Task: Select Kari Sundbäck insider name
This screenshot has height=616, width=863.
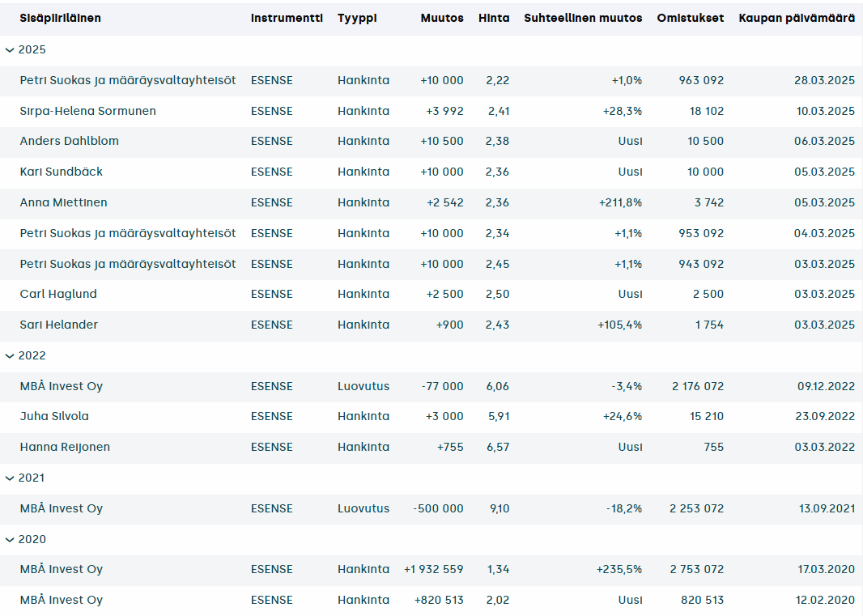Action: pos(61,172)
